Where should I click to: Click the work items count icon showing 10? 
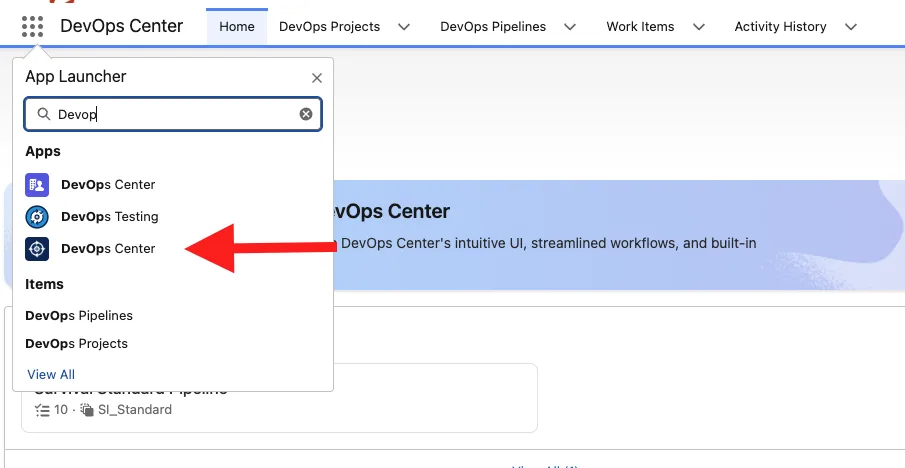(x=42, y=410)
